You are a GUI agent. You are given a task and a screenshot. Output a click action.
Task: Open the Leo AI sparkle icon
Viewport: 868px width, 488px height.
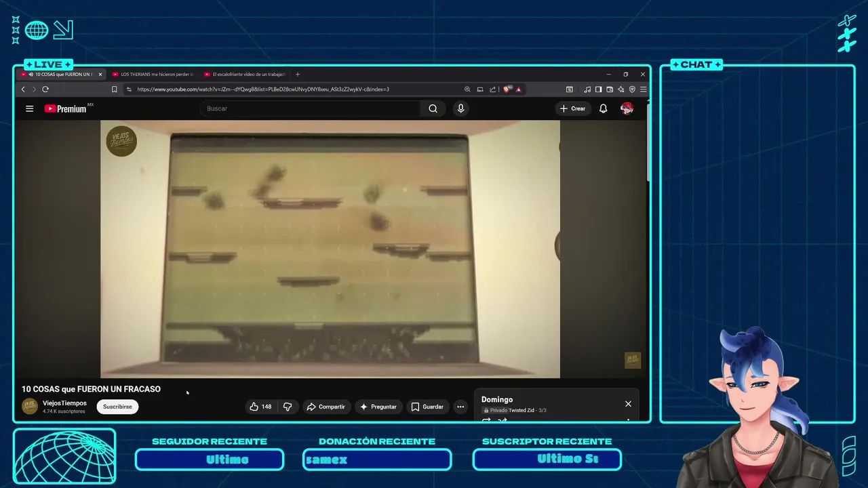[620, 89]
